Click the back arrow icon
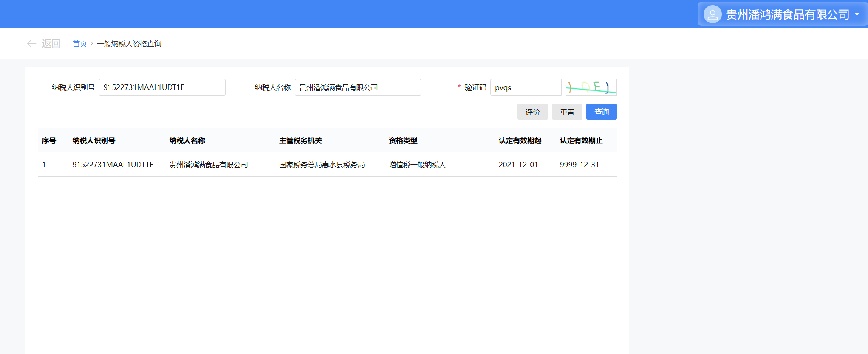This screenshot has height=354, width=868. tap(31, 44)
